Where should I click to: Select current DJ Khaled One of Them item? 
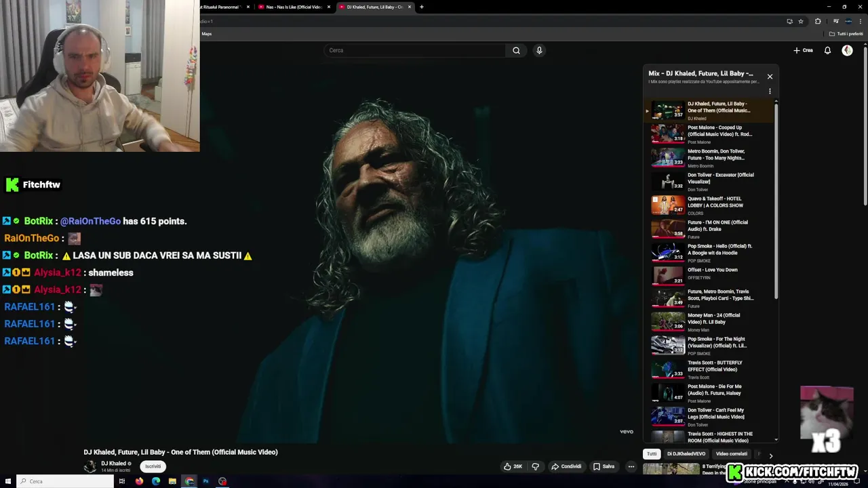tap(707, 110)
